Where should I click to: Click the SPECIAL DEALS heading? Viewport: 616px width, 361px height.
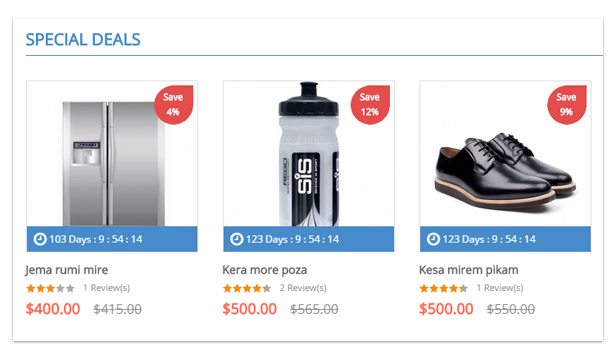83,40
